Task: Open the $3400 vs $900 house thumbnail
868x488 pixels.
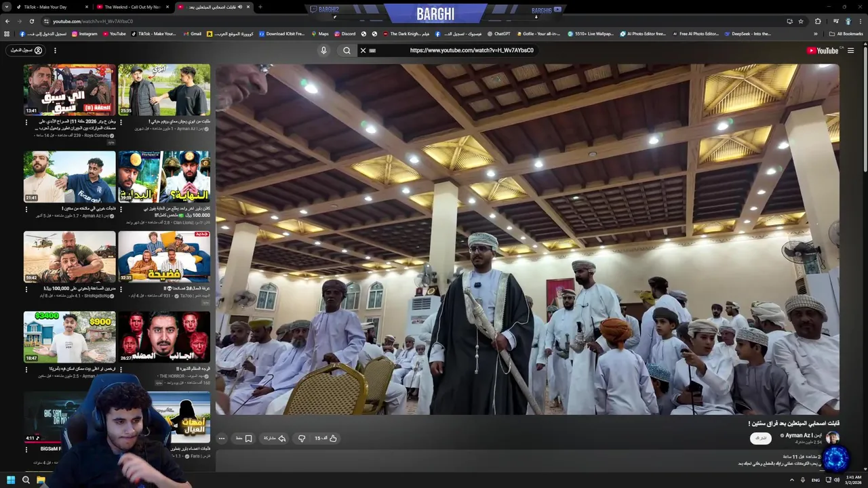Action: 70,337
